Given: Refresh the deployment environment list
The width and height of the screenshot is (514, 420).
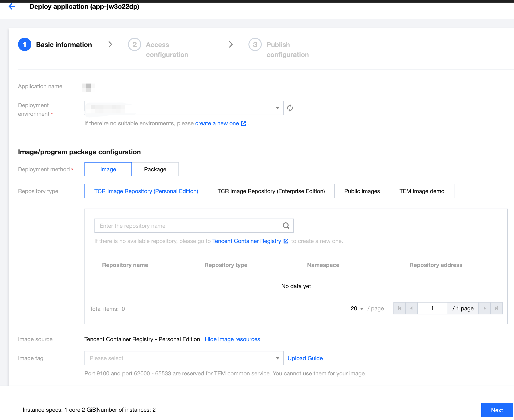Looking at the screenshot, I should point(290,108).
